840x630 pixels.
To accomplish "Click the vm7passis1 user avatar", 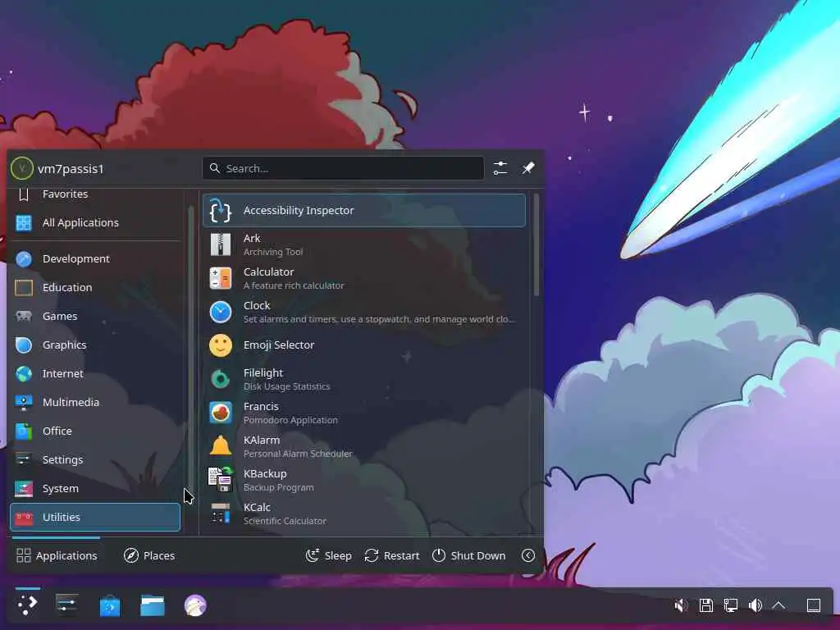I will pos(22,168).
